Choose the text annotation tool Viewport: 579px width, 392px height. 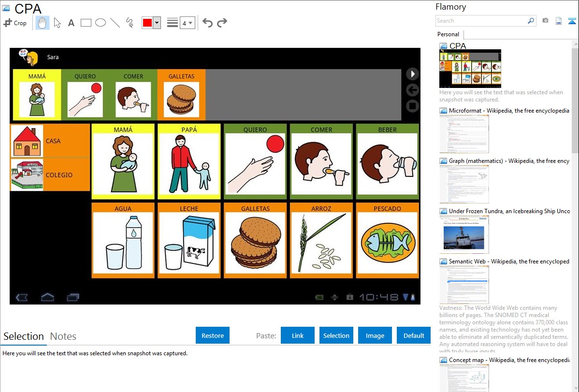pyautogui.click(x=71, y=23)
